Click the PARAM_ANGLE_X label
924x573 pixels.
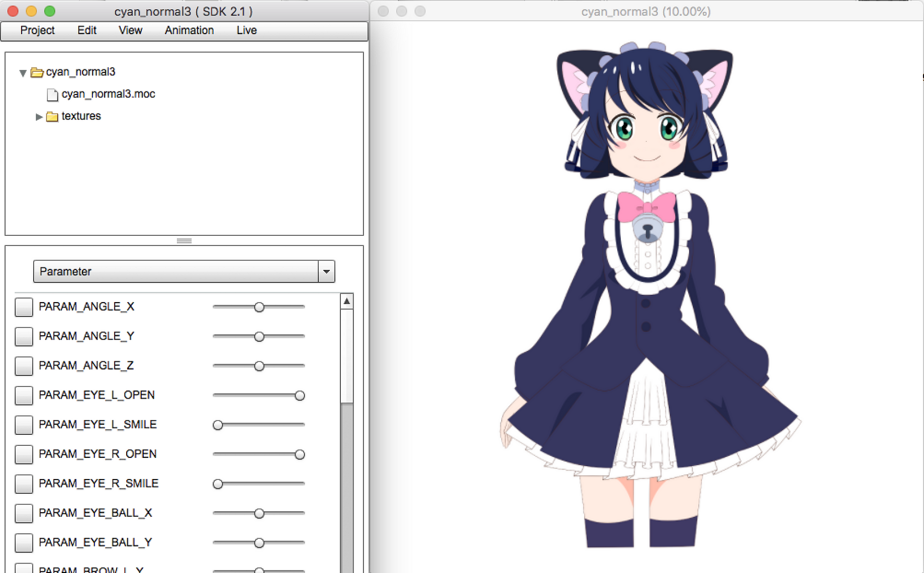pos(86,307)
